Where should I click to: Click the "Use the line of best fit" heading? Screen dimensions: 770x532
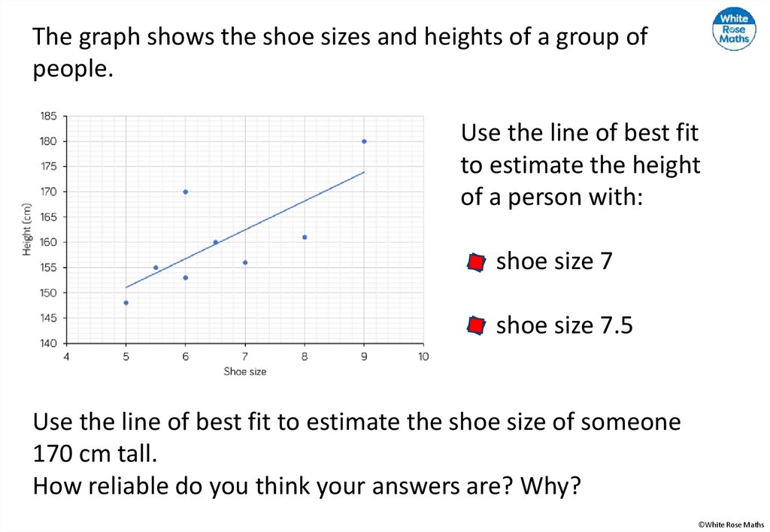579,134
